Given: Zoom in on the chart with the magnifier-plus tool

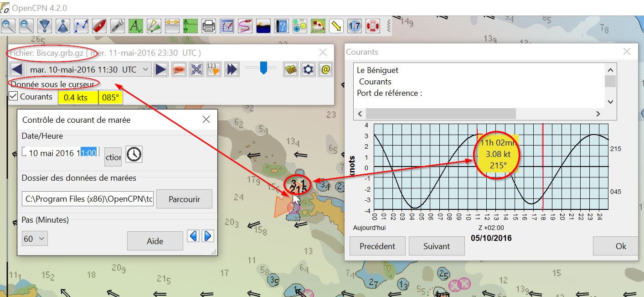Looking at the screenshot, I should coord(8,26).
